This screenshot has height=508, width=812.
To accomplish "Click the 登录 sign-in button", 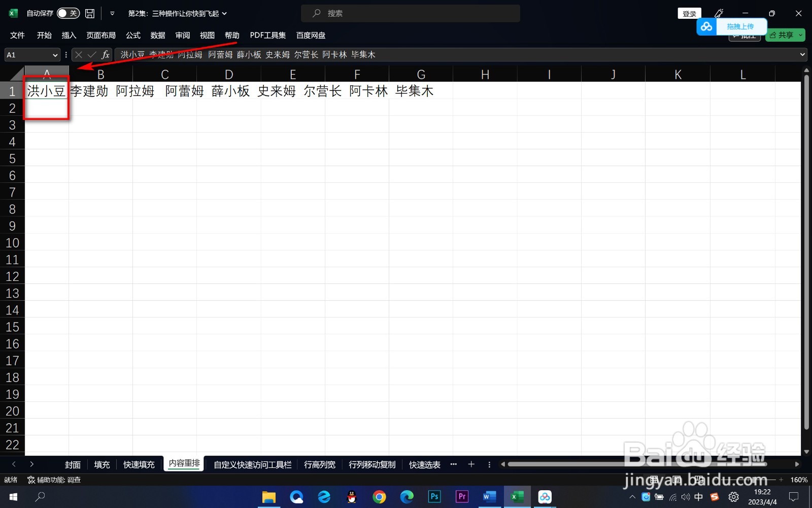I will (x=689, y=14).
